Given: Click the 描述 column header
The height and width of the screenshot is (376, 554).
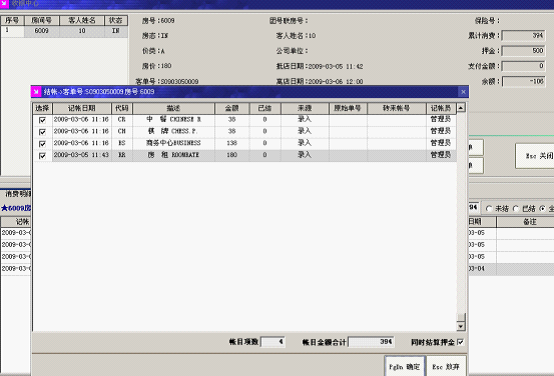Looking at the screenshot, I should (173, 108).
